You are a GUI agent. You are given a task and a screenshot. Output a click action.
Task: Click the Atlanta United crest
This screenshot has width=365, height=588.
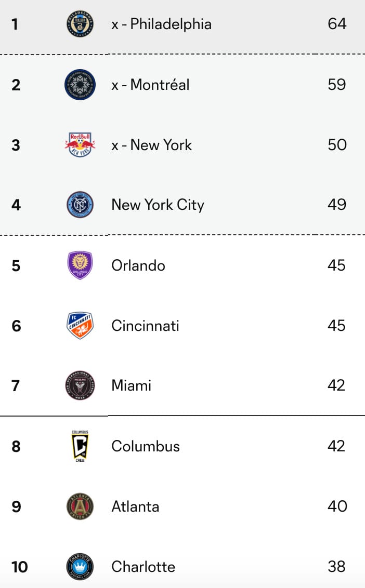coord(80,506)
